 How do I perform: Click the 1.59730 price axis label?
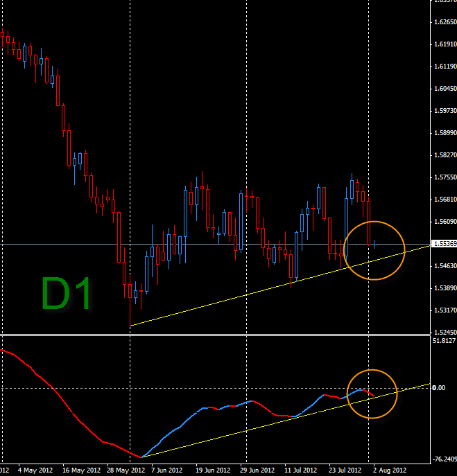[445, 111]
